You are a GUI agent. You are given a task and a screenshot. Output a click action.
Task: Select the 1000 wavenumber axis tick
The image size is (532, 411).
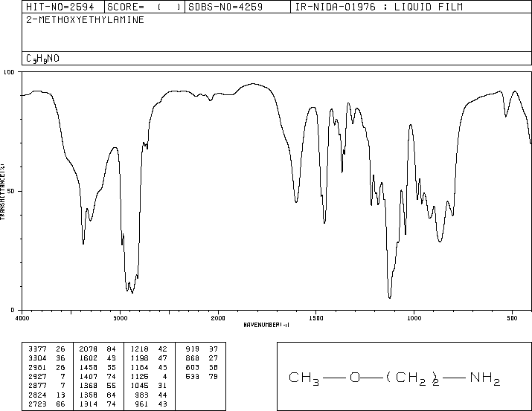(x=414, y=318)
